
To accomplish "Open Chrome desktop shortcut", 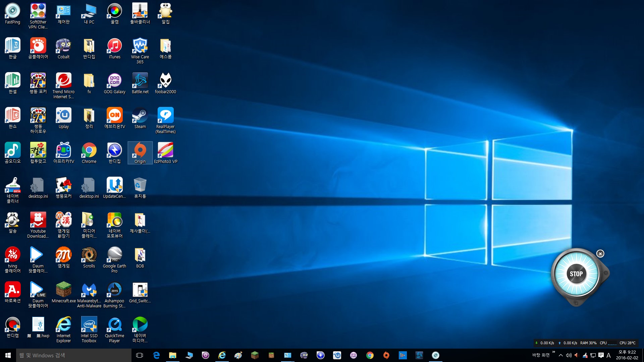I will coord(89,153).
